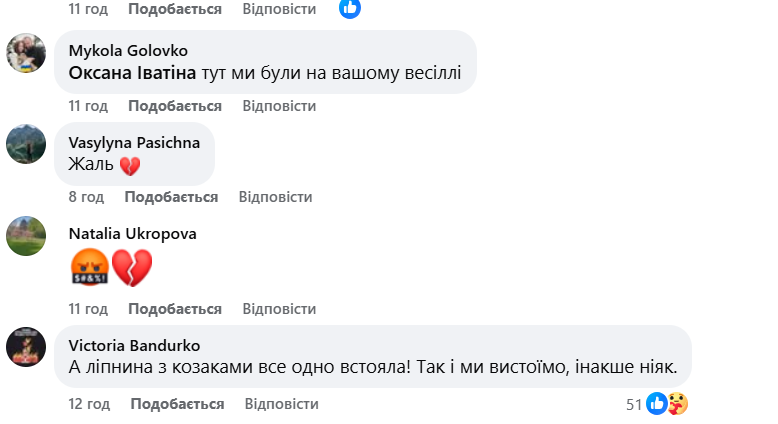
Task: Like Natalia Ukropova's sticker comment
Action: click(x=175, y=309)
